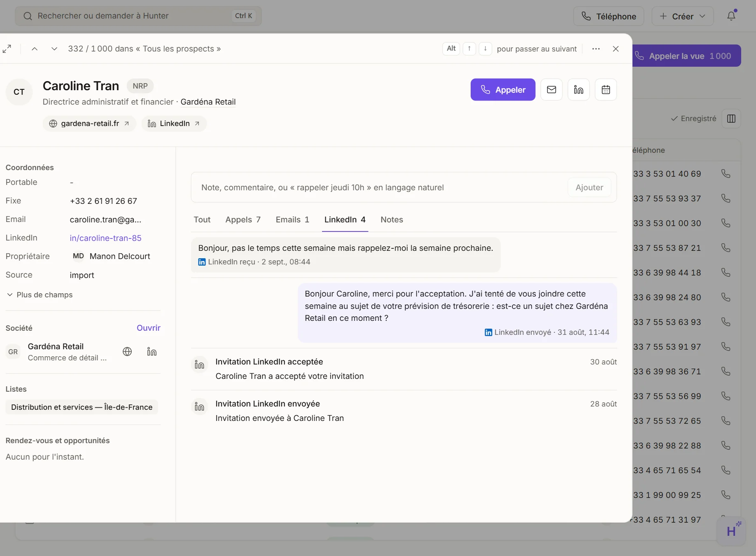Screen dimensions: 756x556
Task: Click fixed phone number +33 2 61 91 26 67
Action: click(103, 201)
